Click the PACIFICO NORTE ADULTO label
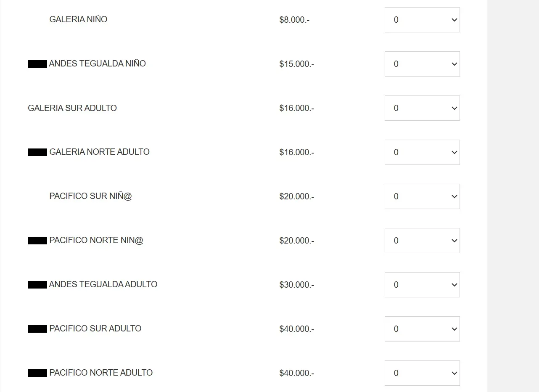This screenshot has width=539, height=392. 101,373
